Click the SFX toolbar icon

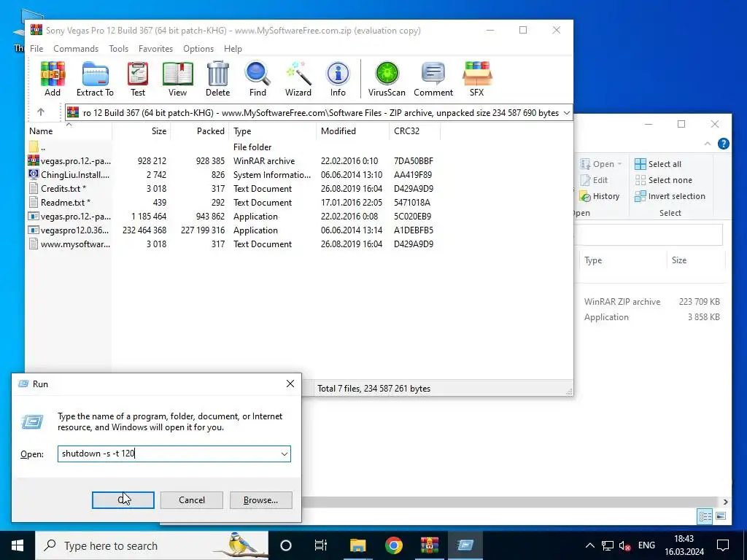[477, 79]
